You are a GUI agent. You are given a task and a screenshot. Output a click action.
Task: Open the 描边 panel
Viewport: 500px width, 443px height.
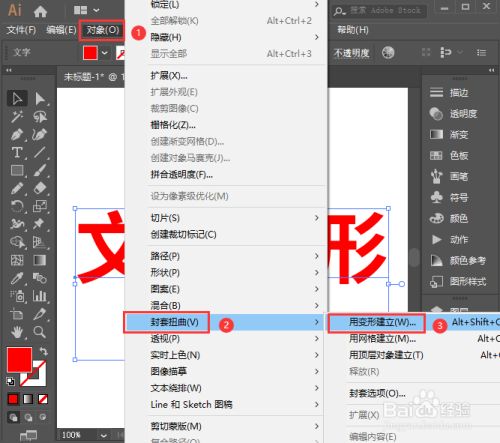458,93
